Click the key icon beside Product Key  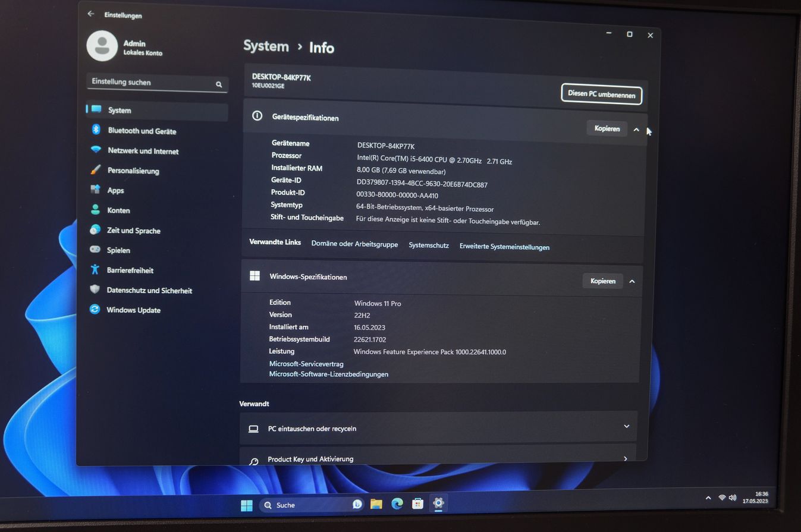pyautogui.click(x=253, y=461)
